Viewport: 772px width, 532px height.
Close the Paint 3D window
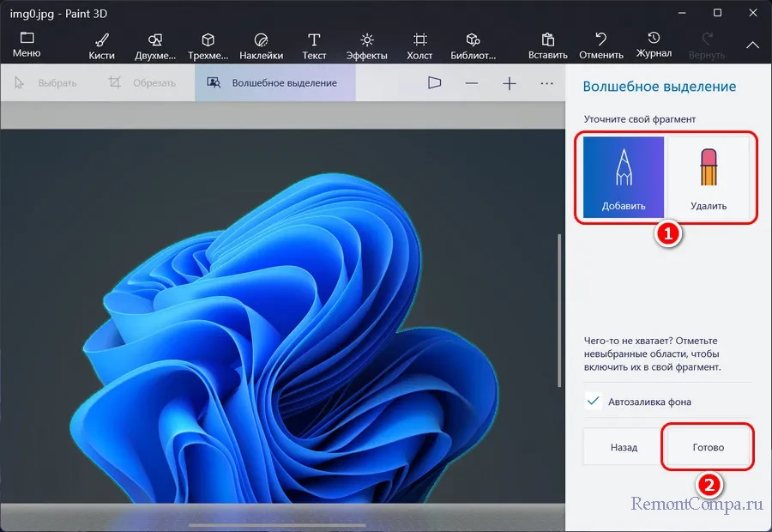[753, 14]
